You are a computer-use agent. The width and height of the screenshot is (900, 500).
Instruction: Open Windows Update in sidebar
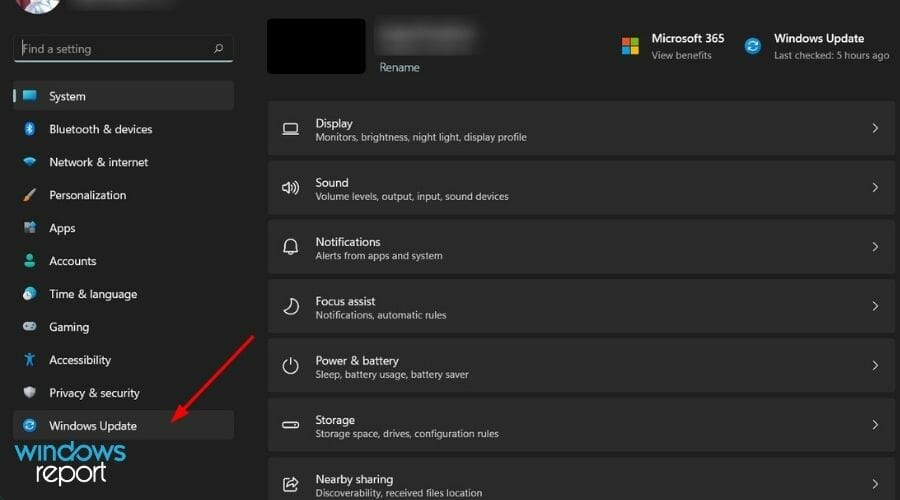coord(123,425)
